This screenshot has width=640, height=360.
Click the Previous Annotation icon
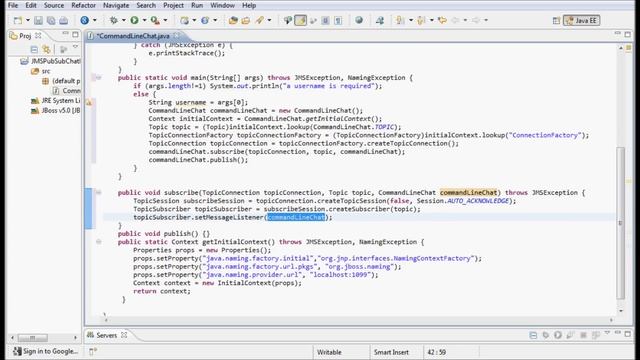point(421,20)
